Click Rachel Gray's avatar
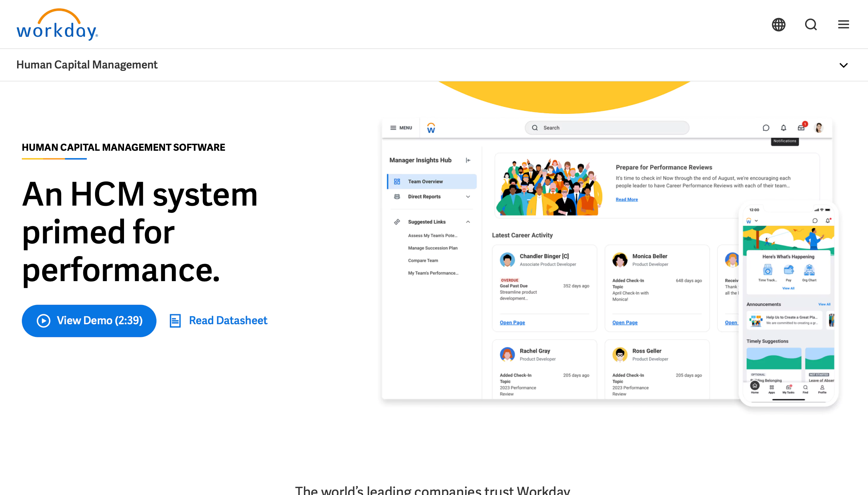Screen dimensions: 868x495 coord(507,354)
